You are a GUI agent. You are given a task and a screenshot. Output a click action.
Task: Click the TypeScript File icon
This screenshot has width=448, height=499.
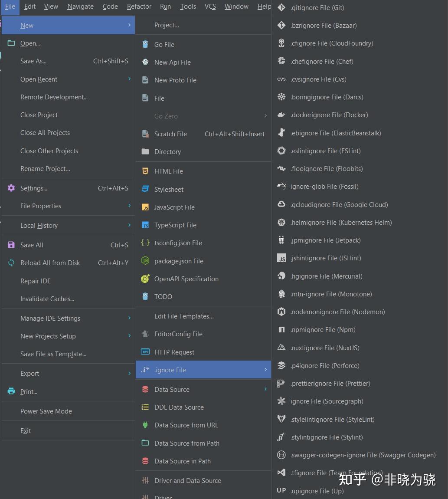[145, 225]
